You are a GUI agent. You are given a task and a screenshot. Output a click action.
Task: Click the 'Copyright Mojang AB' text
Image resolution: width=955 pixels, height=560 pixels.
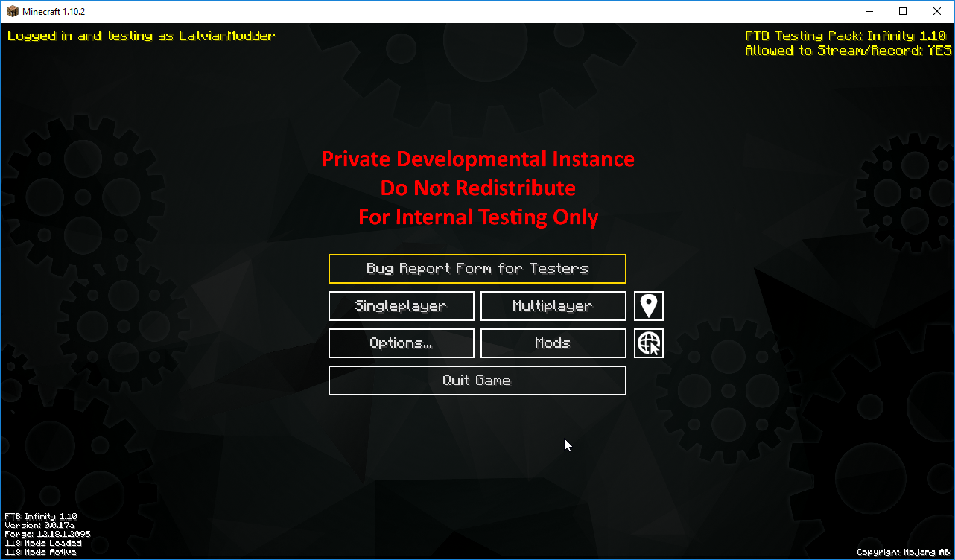(x=902, y=552)
